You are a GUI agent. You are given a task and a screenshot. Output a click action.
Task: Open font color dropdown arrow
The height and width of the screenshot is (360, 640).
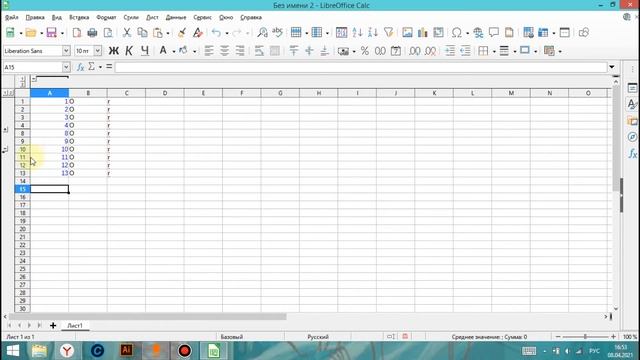(173, 51)
